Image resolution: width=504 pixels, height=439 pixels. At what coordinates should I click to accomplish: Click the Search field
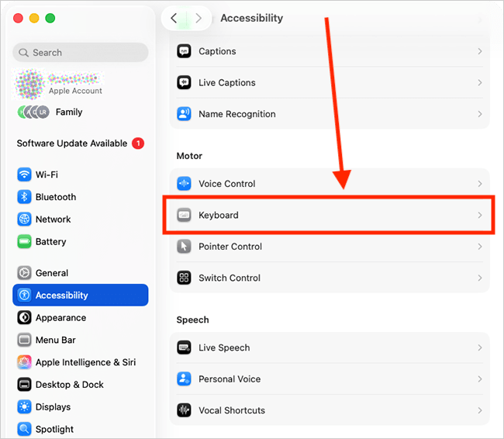(81, 53)
